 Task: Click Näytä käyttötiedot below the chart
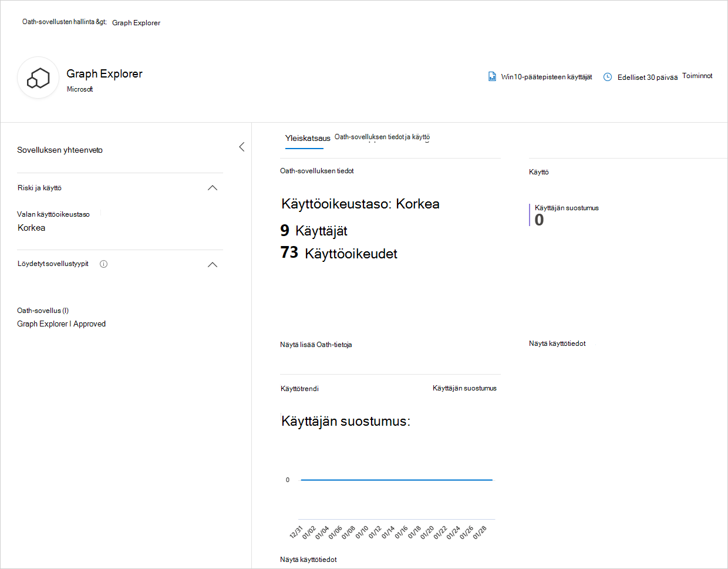pos(308,559)
